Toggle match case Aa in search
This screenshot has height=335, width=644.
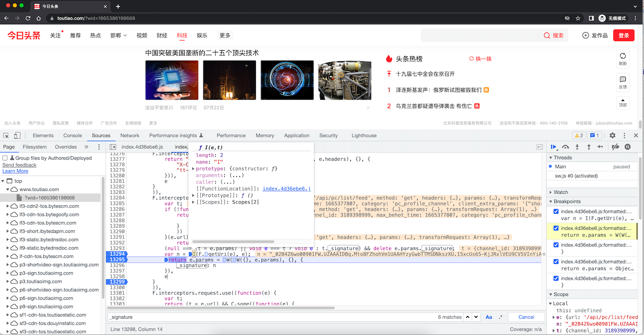tap(489, 317)
